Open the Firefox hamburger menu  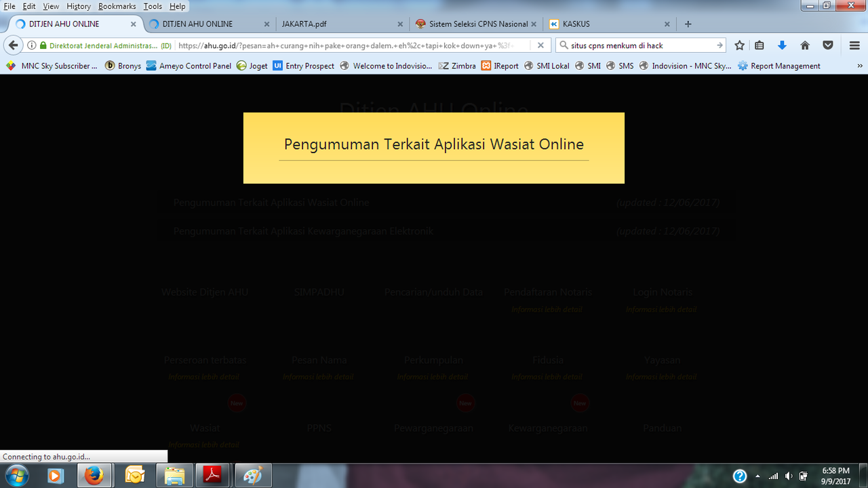click(854, 45)
